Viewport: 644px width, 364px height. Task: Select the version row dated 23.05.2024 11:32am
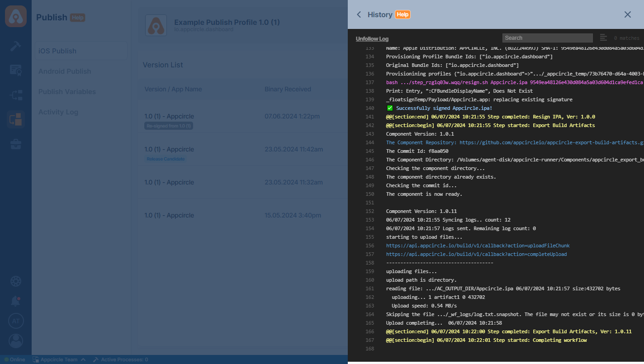coord(242,183)
